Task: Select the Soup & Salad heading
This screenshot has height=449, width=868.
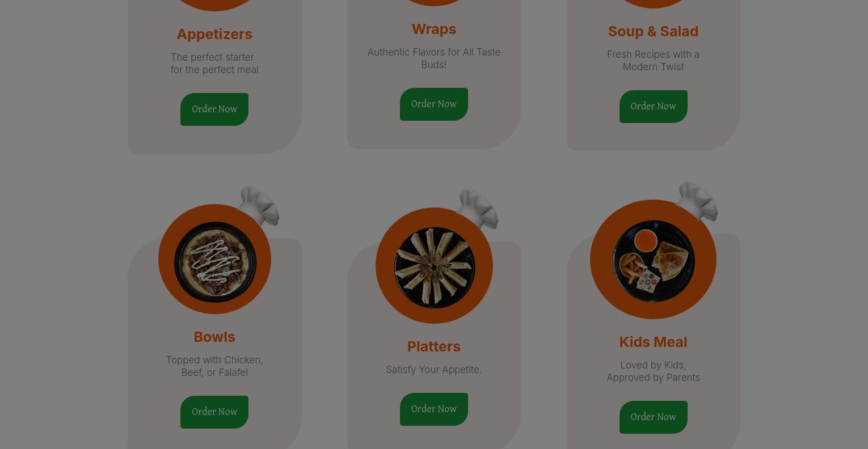Action: [654, 31]
